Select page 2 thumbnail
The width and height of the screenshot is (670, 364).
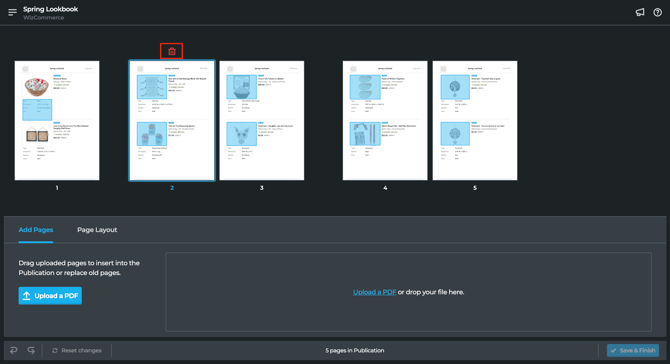pyautogui.click(x=172, y=120)
